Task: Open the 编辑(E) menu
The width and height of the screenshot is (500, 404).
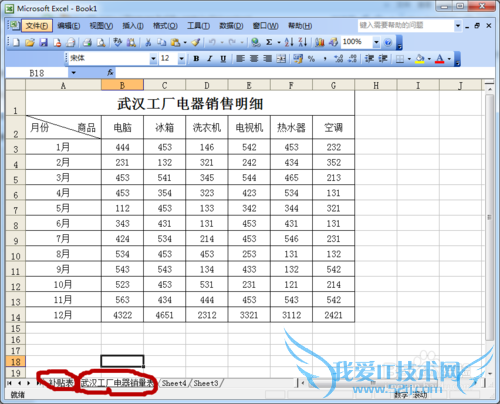Action: 69,26
